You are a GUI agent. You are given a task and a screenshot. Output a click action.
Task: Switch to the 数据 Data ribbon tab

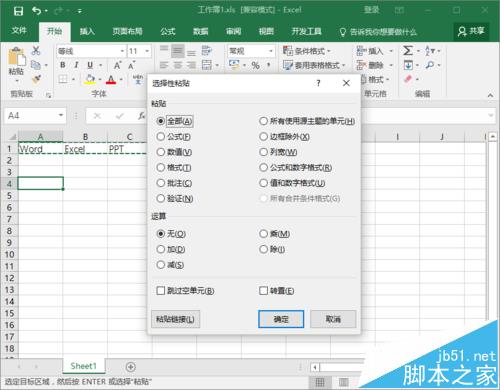point(201,31)
